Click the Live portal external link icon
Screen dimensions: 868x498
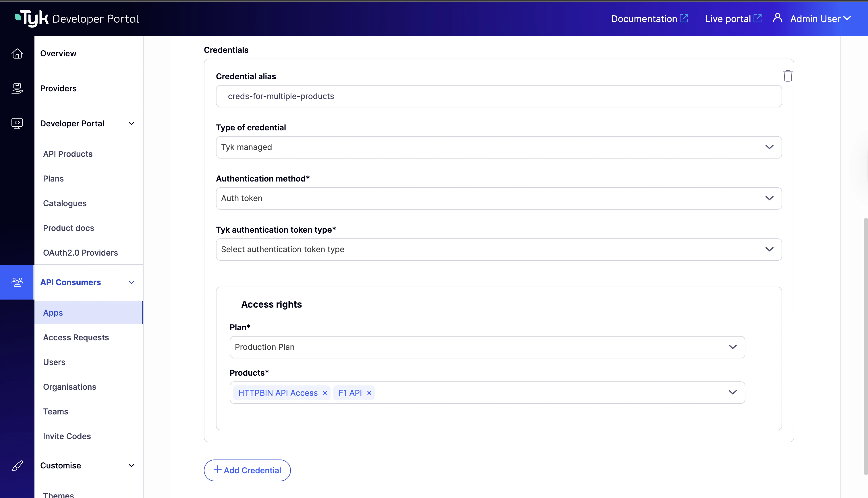click(758, 18)
